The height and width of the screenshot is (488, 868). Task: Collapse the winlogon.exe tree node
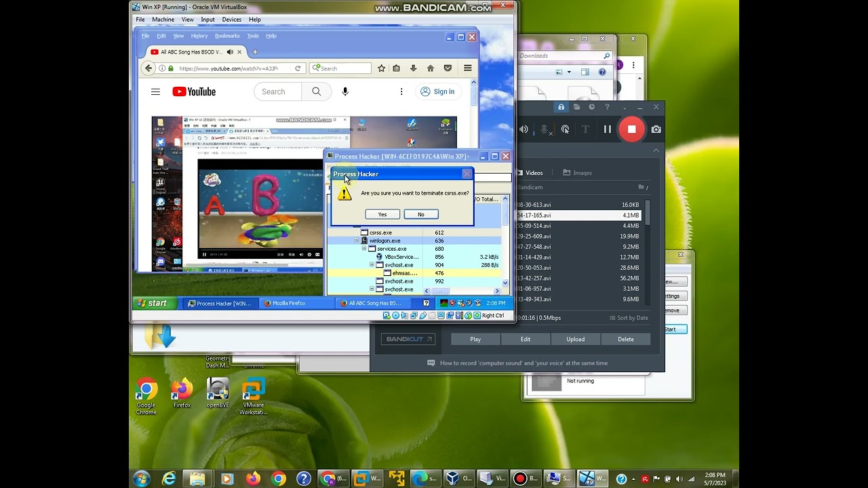(357, 241)
